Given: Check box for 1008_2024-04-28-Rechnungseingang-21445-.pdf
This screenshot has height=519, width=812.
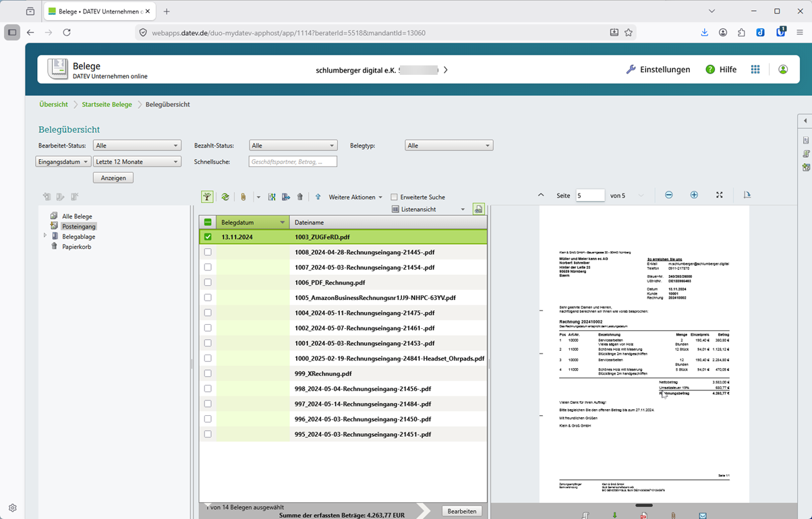Looking at the screenshot, I should pyautogui.click(x=208, y=252).
